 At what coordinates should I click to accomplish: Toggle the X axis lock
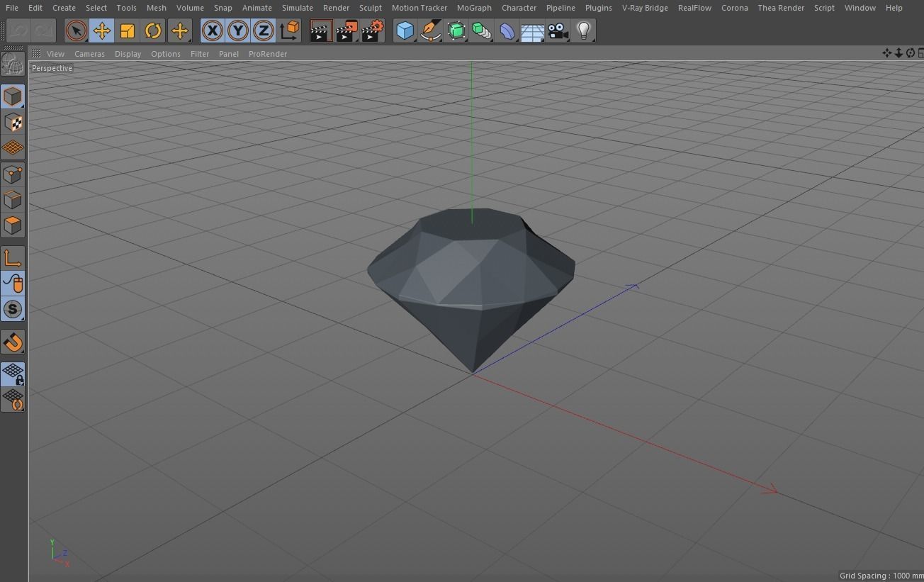[212, 31]
